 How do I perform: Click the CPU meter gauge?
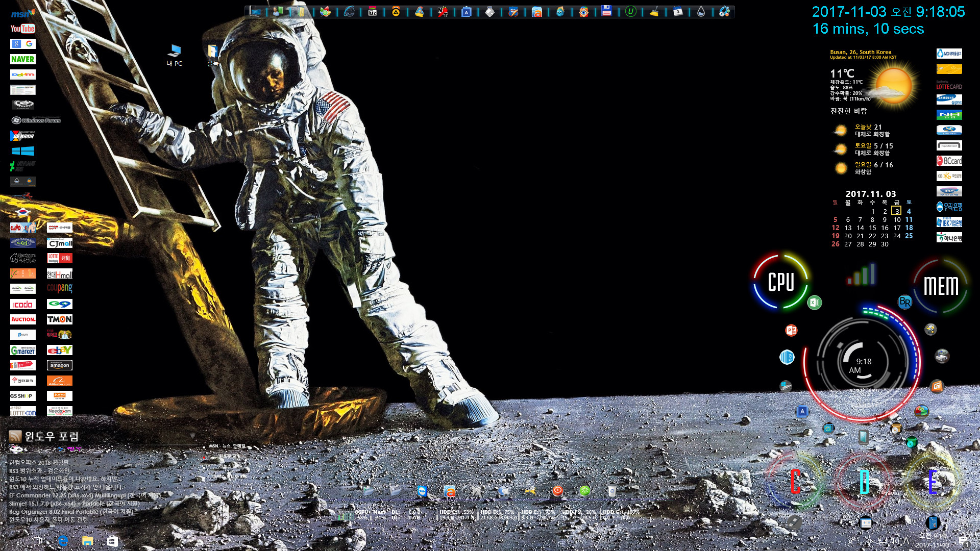click(781, 282)
